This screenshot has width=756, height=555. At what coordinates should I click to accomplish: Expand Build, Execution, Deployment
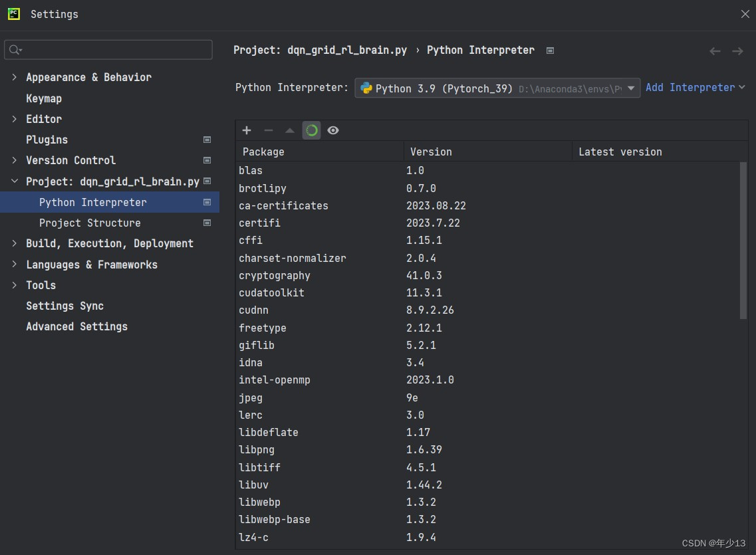15,243
